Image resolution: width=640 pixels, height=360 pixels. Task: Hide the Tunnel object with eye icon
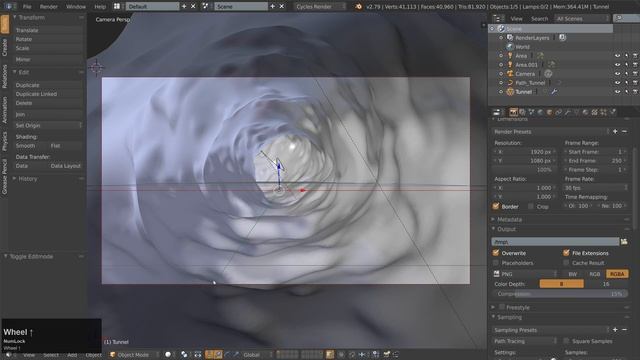pyautogui.click(x=618, y=92)
